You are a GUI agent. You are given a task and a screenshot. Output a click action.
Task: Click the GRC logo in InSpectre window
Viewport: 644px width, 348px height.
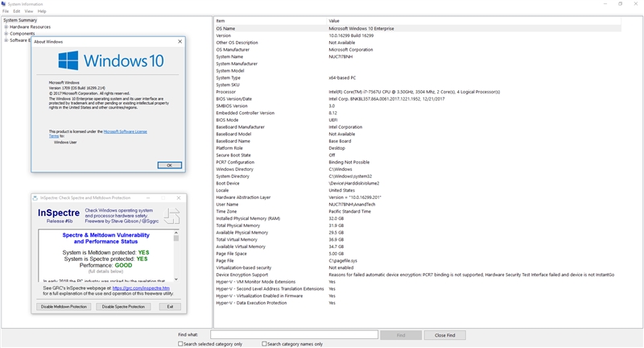point(171,215)
